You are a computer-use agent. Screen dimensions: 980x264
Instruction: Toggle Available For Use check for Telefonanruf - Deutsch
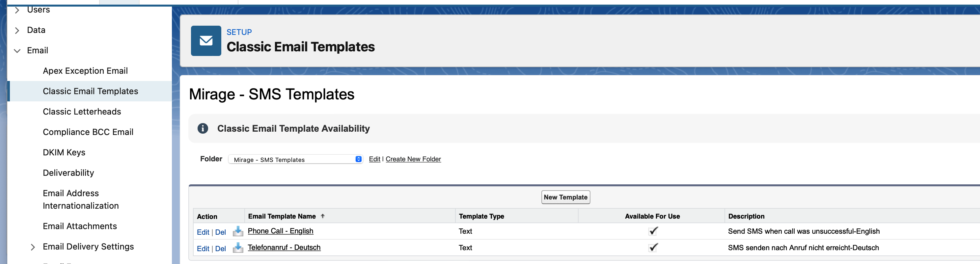653,247
